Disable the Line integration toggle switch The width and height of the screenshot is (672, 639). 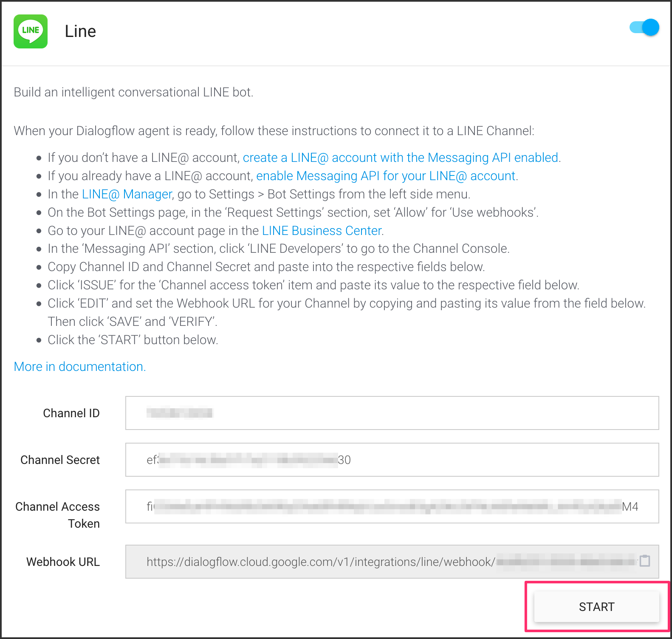644,28
